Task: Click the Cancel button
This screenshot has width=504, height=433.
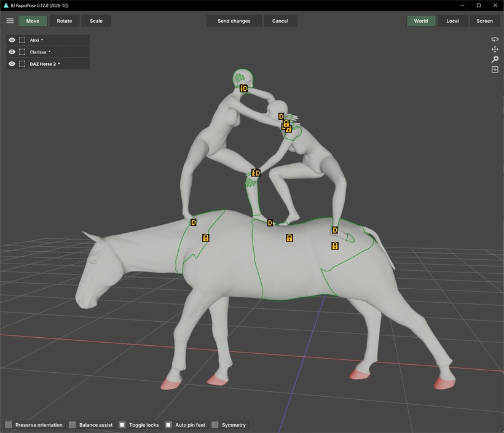Action: pos(280,21)
